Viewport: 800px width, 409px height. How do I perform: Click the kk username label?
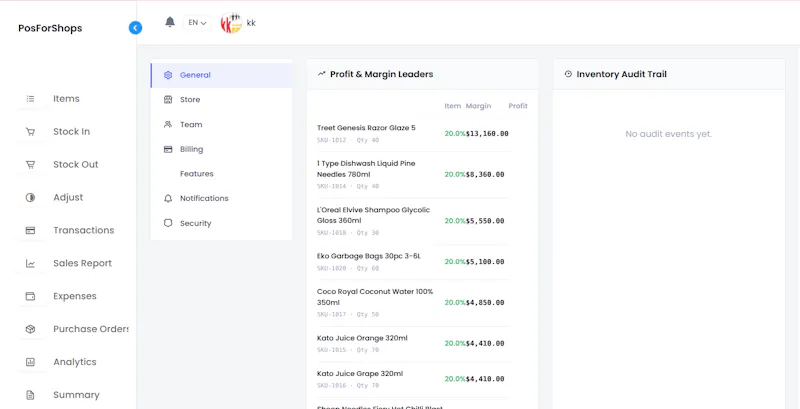coord(251,23)
